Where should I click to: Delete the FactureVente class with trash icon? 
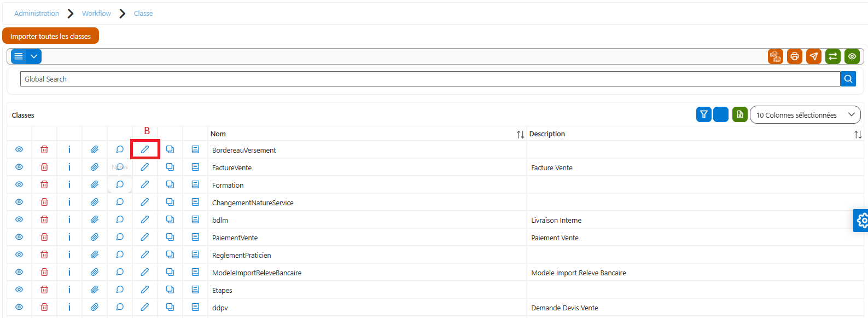coord(44,167)
